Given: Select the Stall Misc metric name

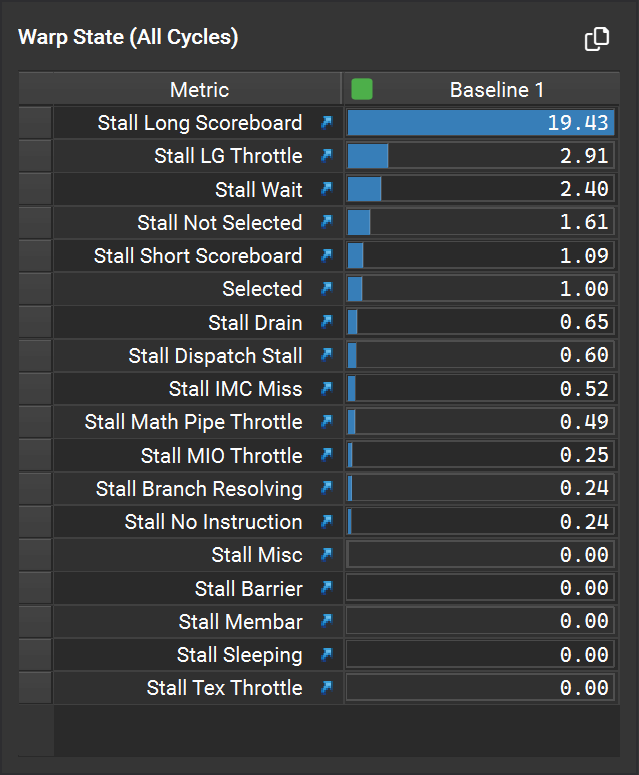Looking at the screenshot, I should click(256, 555).
